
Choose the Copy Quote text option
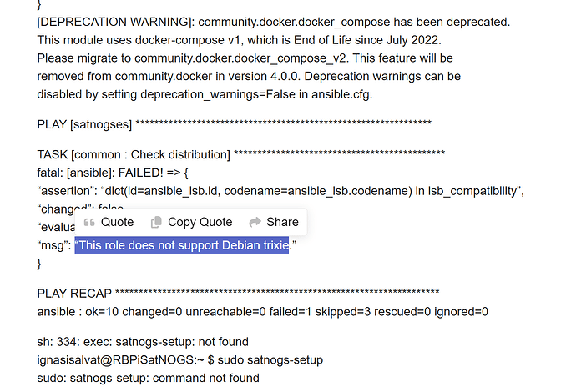pyautogui.click(x=200, y=222)
